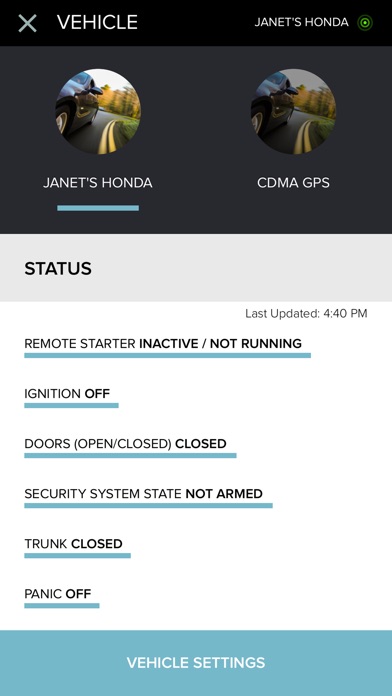Click the blue underline below Janet's Honda
The width and height of the screenshot is (392, 696).
(x=98, y=208)
